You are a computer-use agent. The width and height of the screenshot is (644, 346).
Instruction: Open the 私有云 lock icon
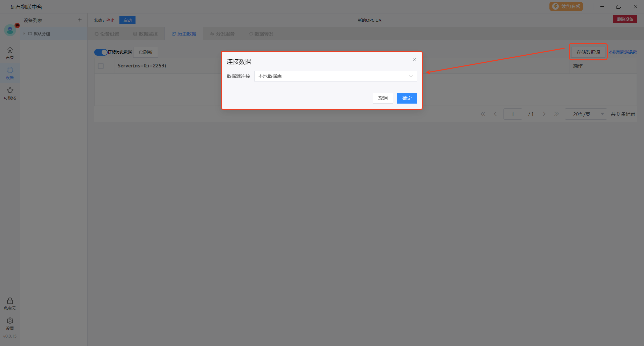[x=10, y=303]
